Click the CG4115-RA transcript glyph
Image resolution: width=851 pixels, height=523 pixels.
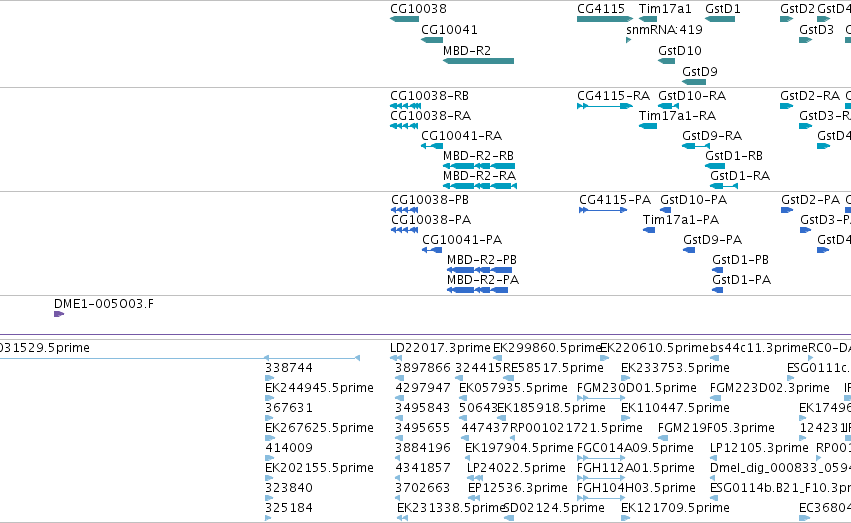[605, 106]
